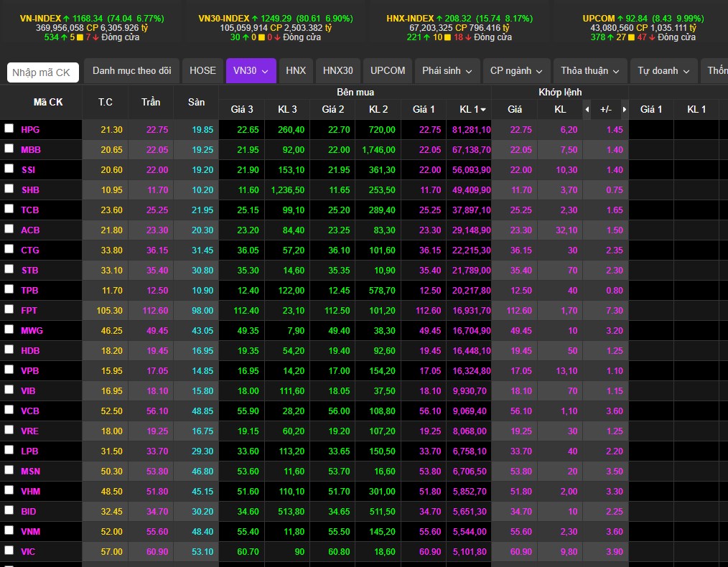
Task: Switch to the HNX tab
Action: click(x=296, y=70)
